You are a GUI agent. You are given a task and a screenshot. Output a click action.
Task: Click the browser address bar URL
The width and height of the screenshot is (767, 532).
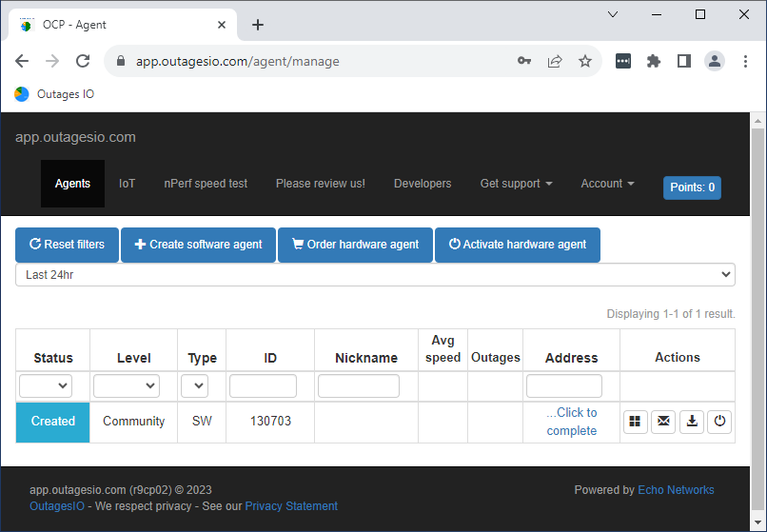click(x=238, y=61)
